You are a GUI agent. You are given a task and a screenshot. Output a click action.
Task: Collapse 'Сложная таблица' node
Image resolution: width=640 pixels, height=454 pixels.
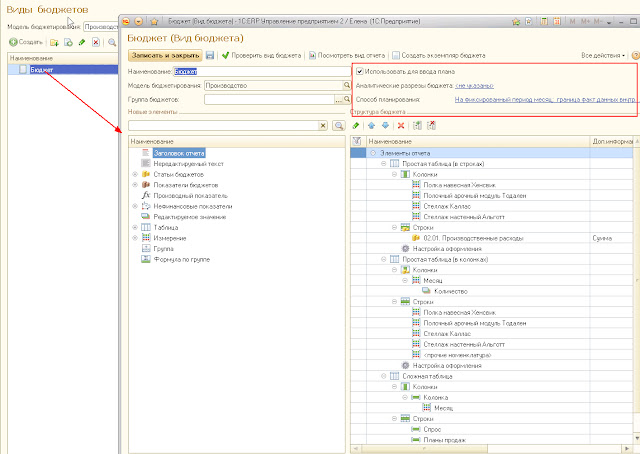coord(383,376)
